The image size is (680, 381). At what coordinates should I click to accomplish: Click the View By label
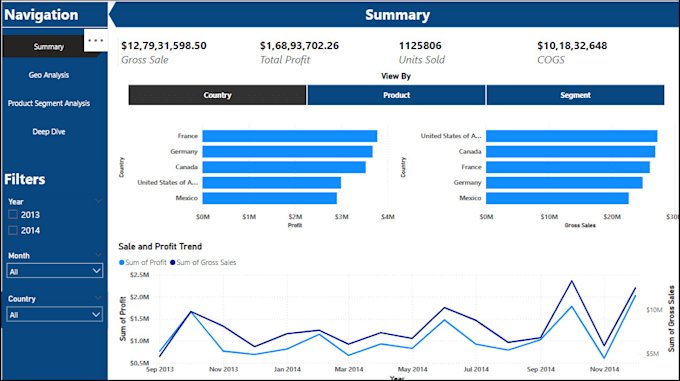396,76
